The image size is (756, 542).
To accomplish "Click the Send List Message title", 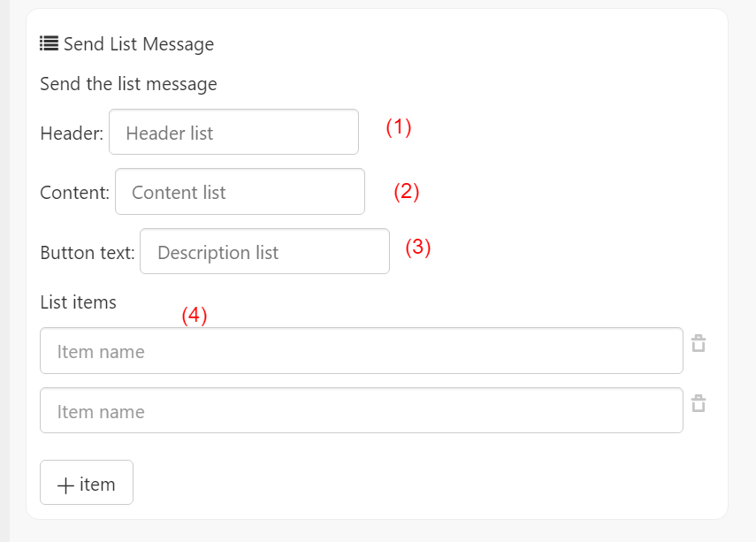I will tap(139, 44).
